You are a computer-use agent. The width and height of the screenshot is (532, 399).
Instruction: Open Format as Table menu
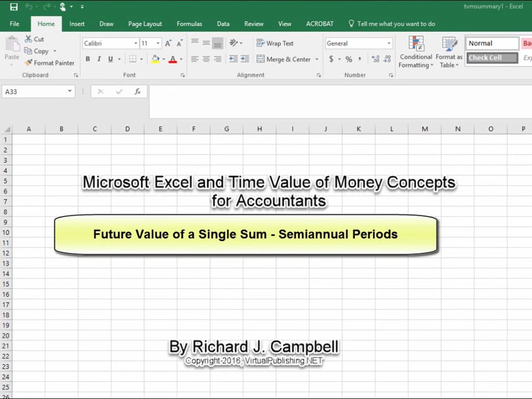(x=449, y=52)
